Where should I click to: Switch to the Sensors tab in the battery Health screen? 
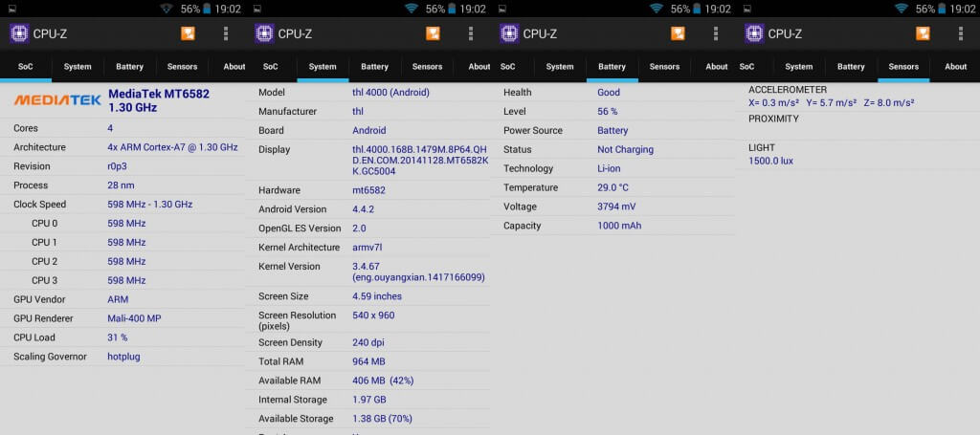[x=664, y=67]
